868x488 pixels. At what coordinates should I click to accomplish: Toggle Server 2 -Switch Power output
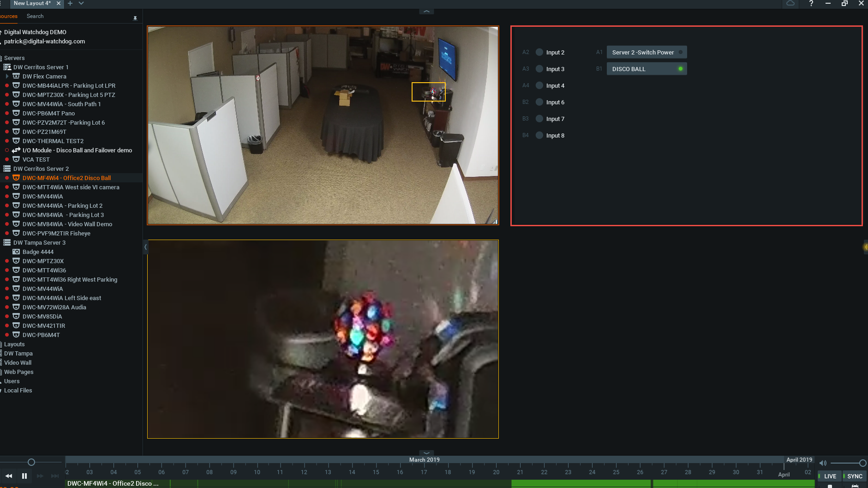click(646, 52)
